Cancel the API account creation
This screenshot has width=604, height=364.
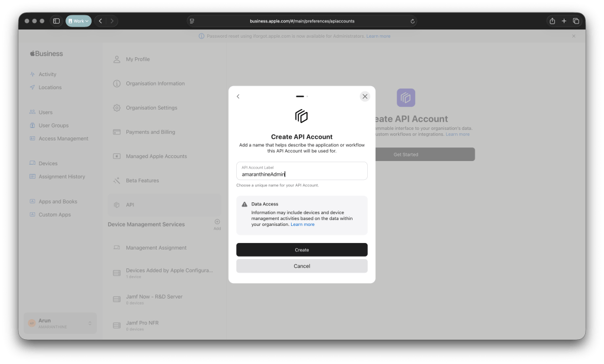point(302,266)
